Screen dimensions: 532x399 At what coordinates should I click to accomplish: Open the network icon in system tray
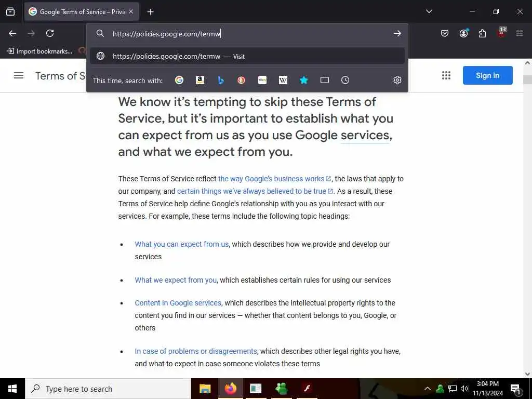point(453,389)
